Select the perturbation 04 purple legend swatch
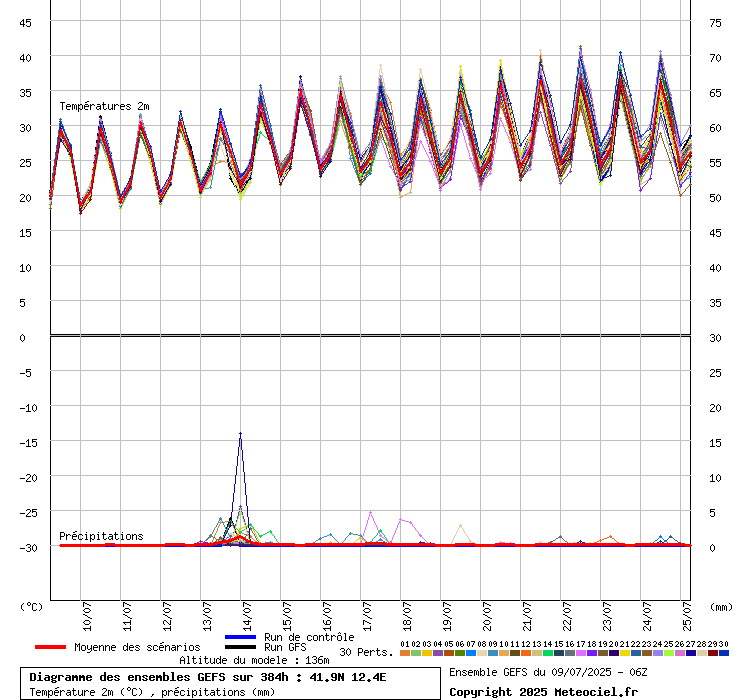This screenshot has height=700, width=740. point(437,653)
